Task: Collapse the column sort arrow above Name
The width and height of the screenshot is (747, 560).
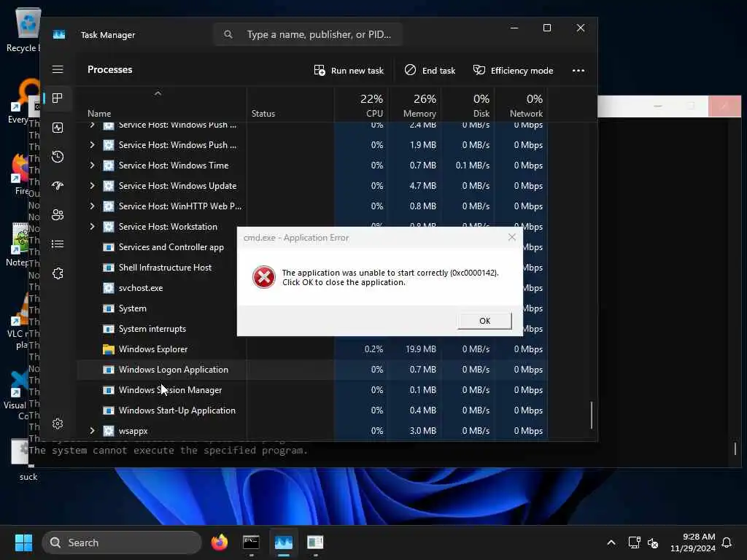Action: click(x=158, y=94)
